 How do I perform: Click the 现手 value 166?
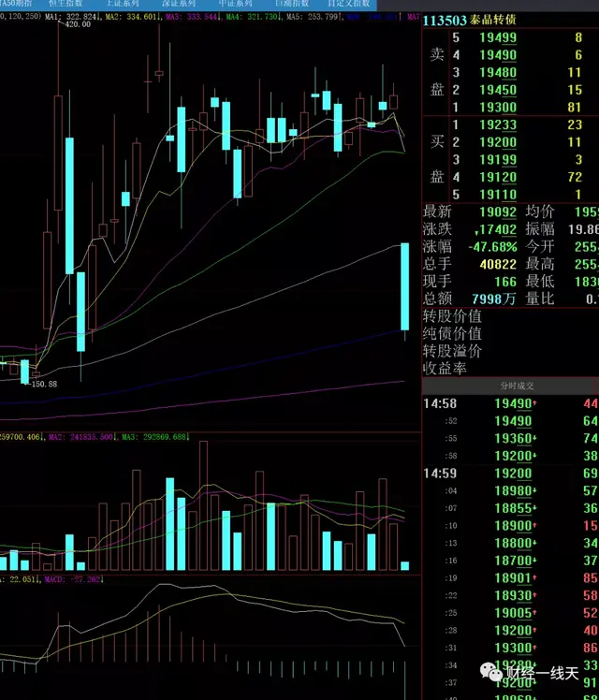505,282
